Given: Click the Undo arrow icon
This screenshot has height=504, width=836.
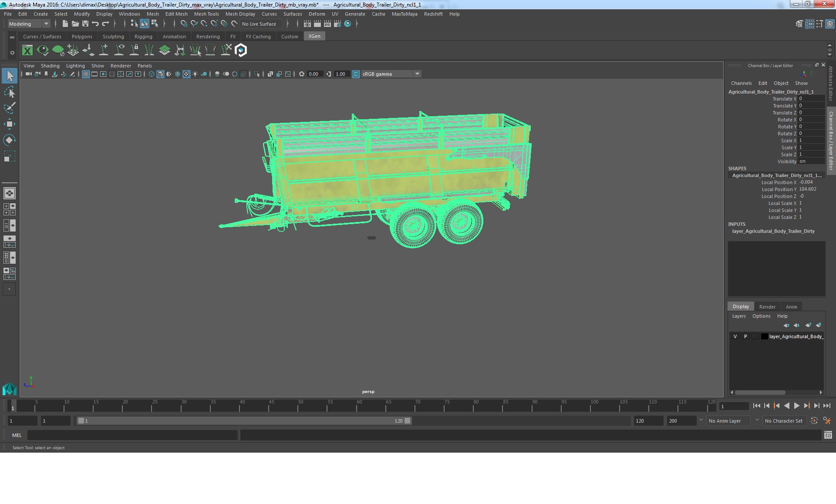Looking at the screenshot, I should [x=95, y=24].
